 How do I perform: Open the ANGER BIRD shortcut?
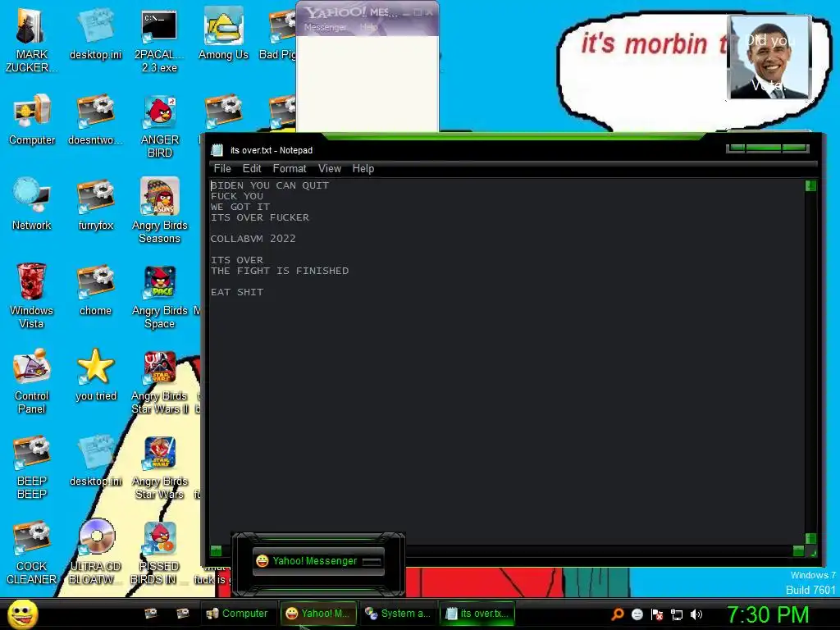coord(160,126)
